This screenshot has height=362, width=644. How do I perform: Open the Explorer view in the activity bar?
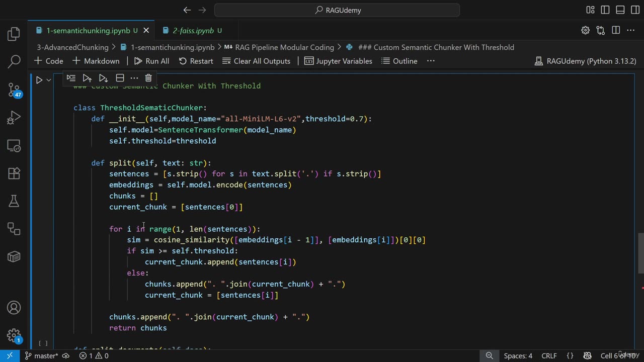(14, 34)
